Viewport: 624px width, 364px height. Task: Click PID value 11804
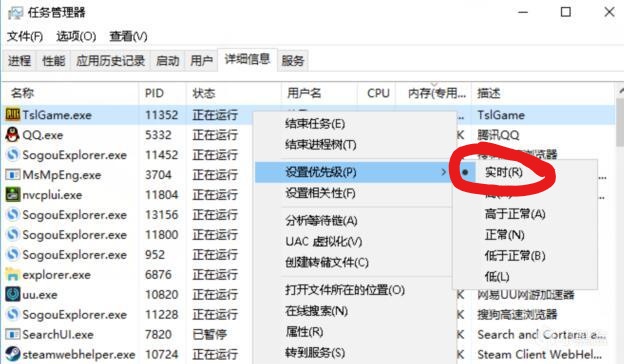point(162,195)
